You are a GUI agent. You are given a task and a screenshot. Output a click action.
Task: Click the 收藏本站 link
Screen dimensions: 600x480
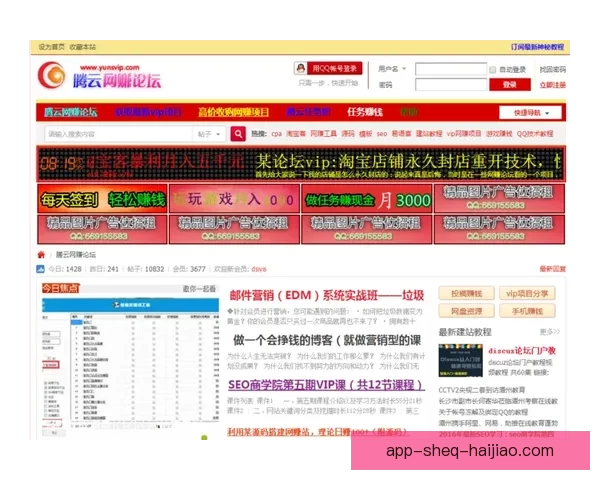point(83,47)
